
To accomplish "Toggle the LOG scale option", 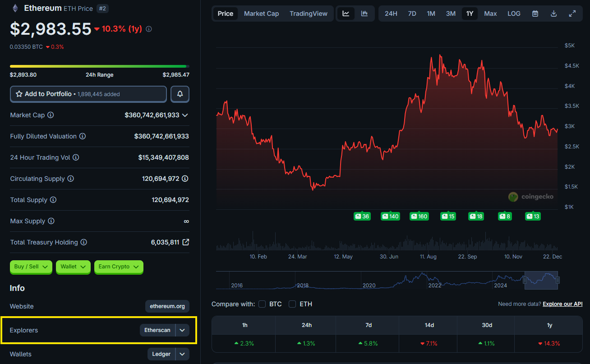I will click(514, 14).
